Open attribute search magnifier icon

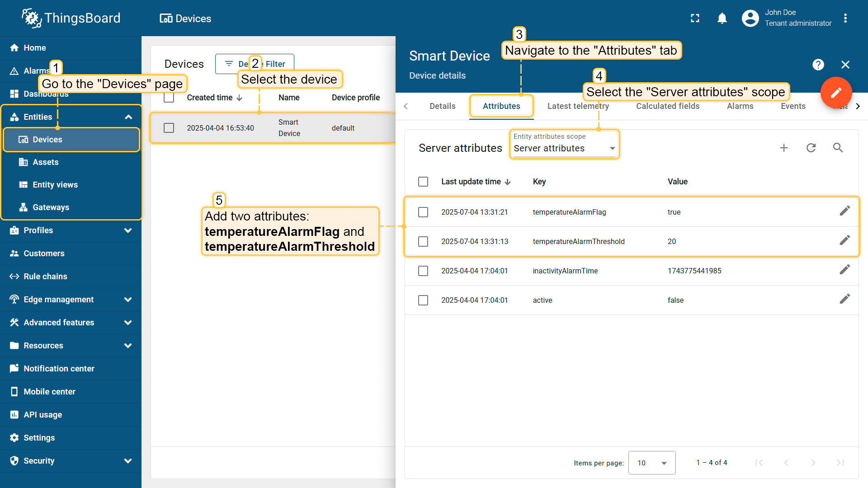pyautogui.click(x=838, y=148)
